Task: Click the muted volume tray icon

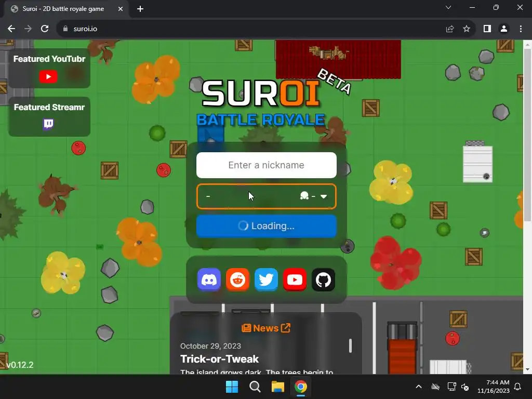Action: (465, 387)
